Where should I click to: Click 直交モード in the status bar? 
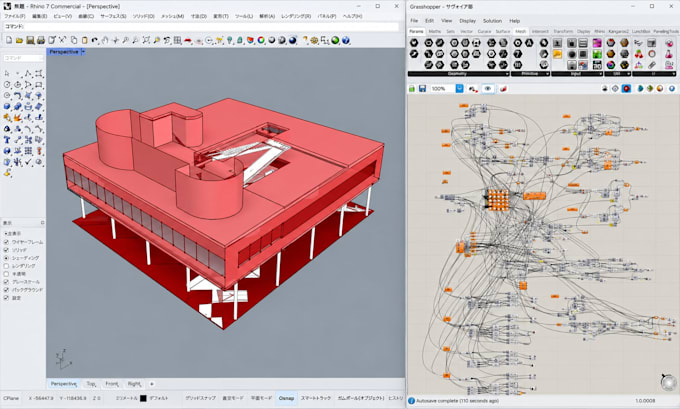pyautogui.click(x=233, y=398)
